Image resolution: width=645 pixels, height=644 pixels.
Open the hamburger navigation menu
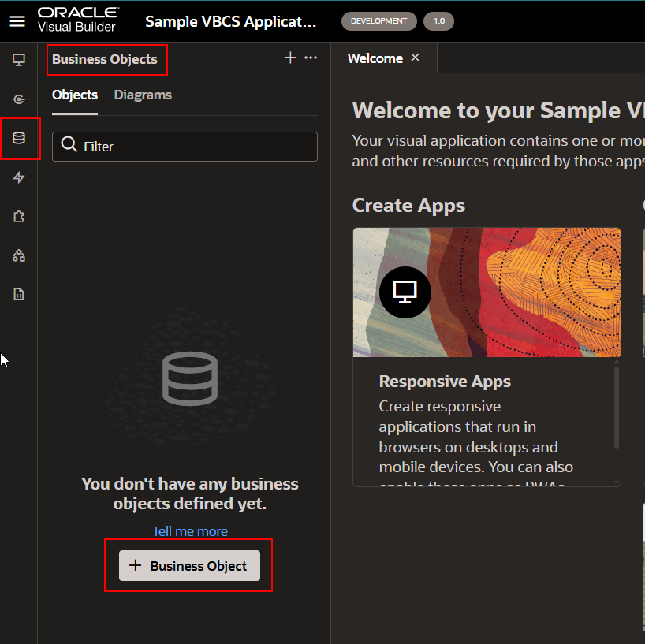(x=17, y=21)
